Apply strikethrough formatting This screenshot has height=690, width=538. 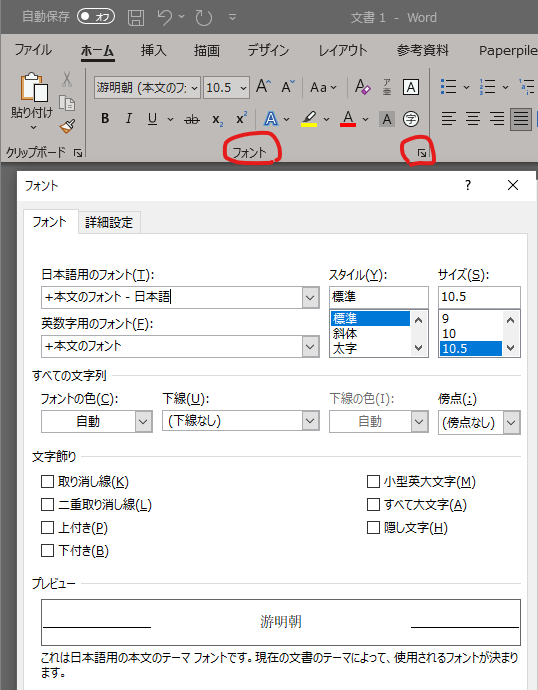(192, 119)
